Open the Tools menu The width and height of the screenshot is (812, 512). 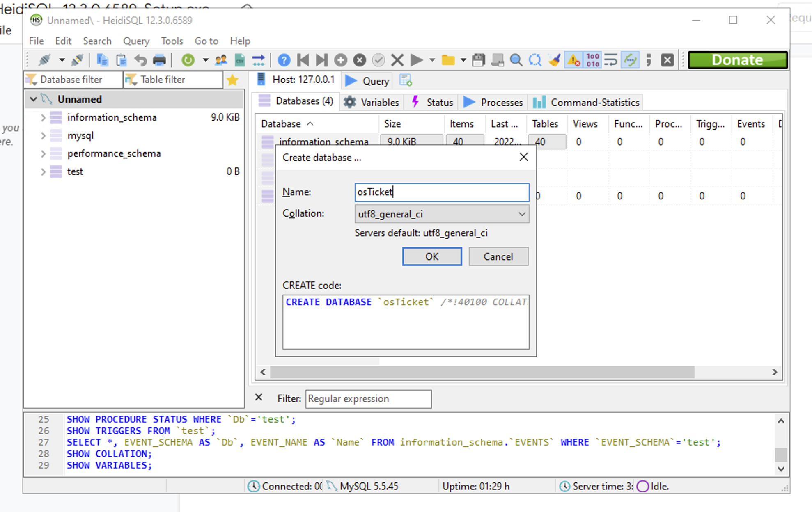[x=172, y=41]
